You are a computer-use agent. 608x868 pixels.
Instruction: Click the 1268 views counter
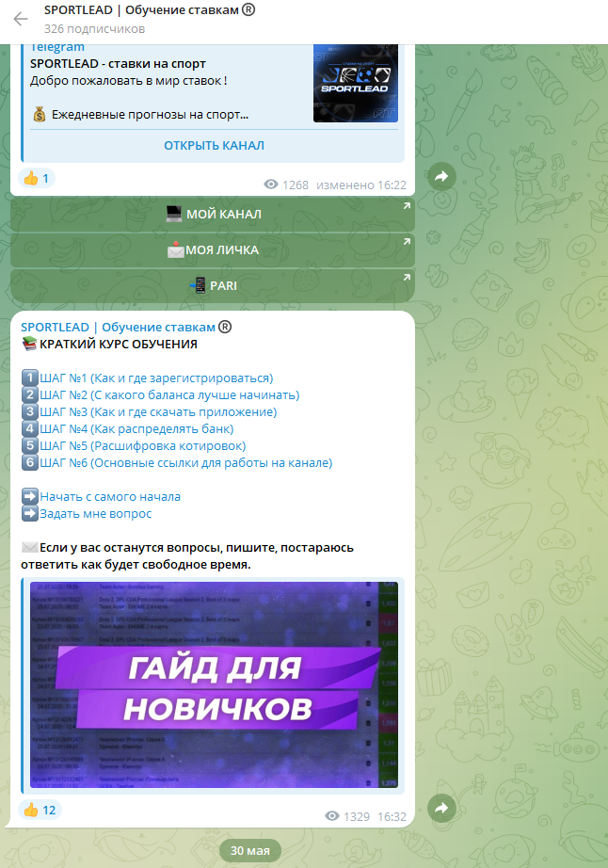coord(286,185)
